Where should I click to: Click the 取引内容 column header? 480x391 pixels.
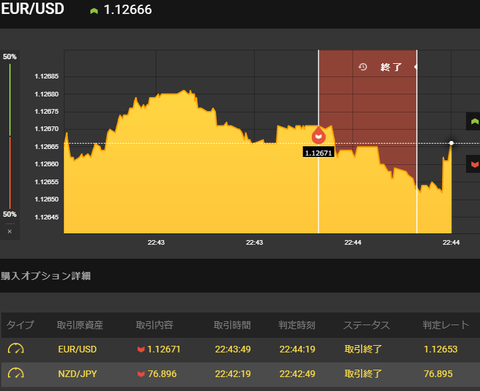[x=154, y=325]
